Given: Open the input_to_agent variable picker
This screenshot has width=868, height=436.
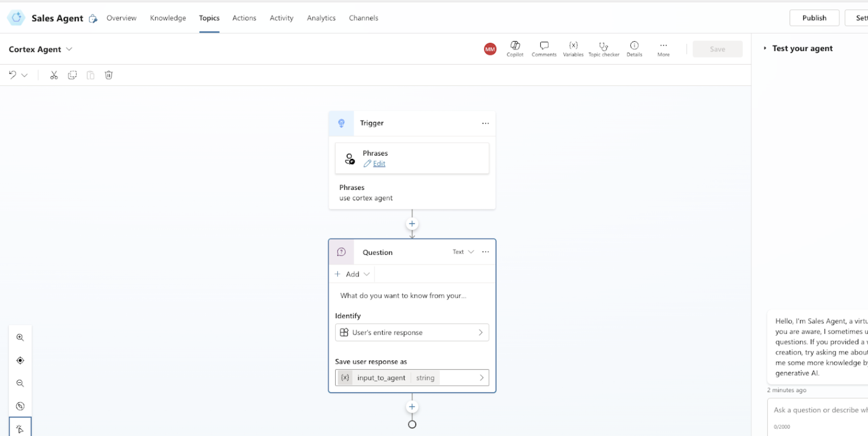Looking at the screenshot, I should point(412,378).
